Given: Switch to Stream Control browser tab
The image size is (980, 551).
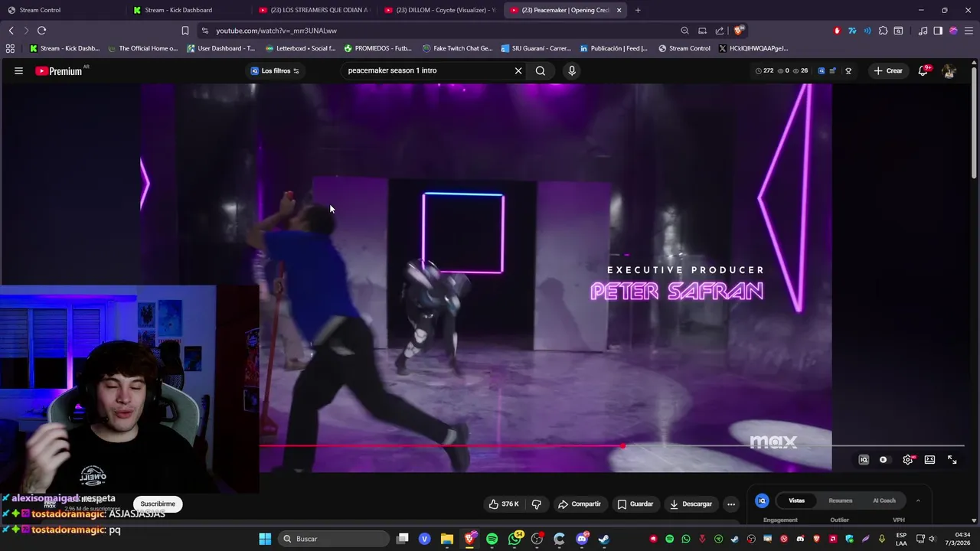Looking at the screenshot, I should (x=61, y=10).
